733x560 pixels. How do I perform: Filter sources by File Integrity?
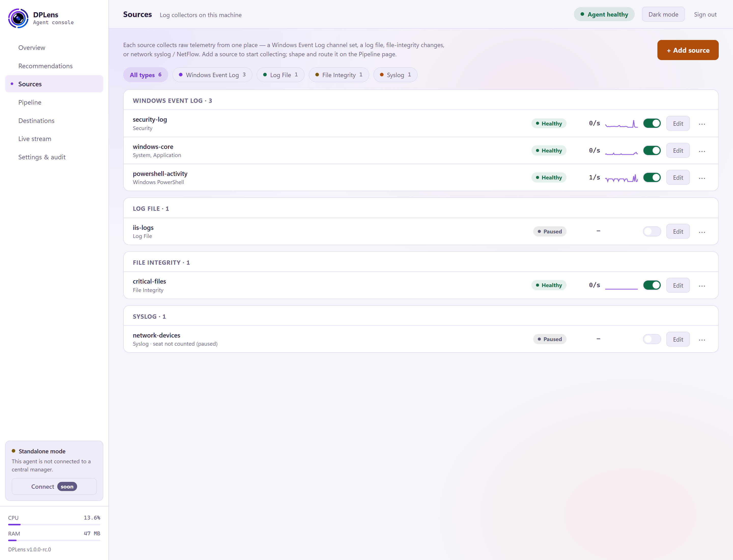point(339,75)
